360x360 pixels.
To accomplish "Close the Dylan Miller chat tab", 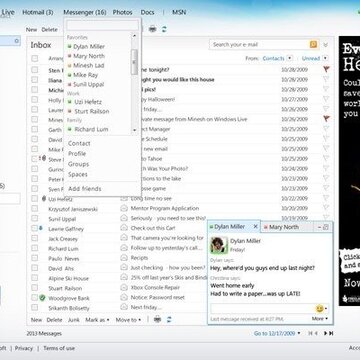I will [256, 227].
